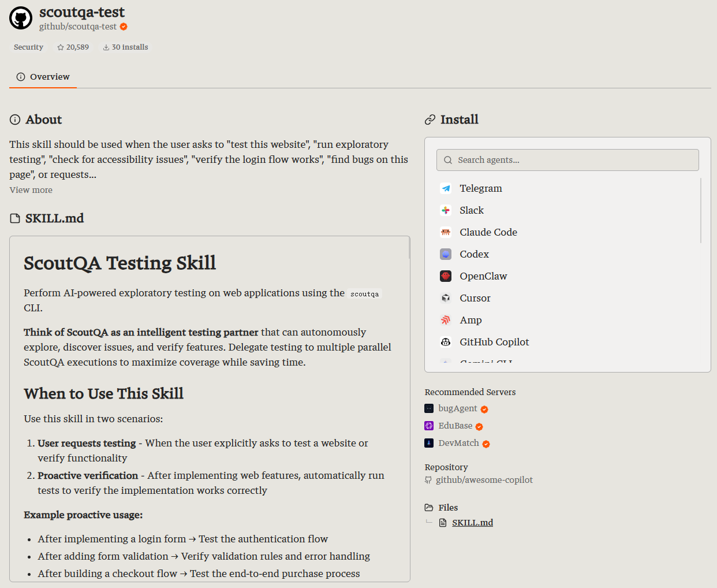Viewport: 717px width, 588px height.
Task: Click the SKILL.md preview scrollbar
Action: pyautogui.click(x=409, y=248)
